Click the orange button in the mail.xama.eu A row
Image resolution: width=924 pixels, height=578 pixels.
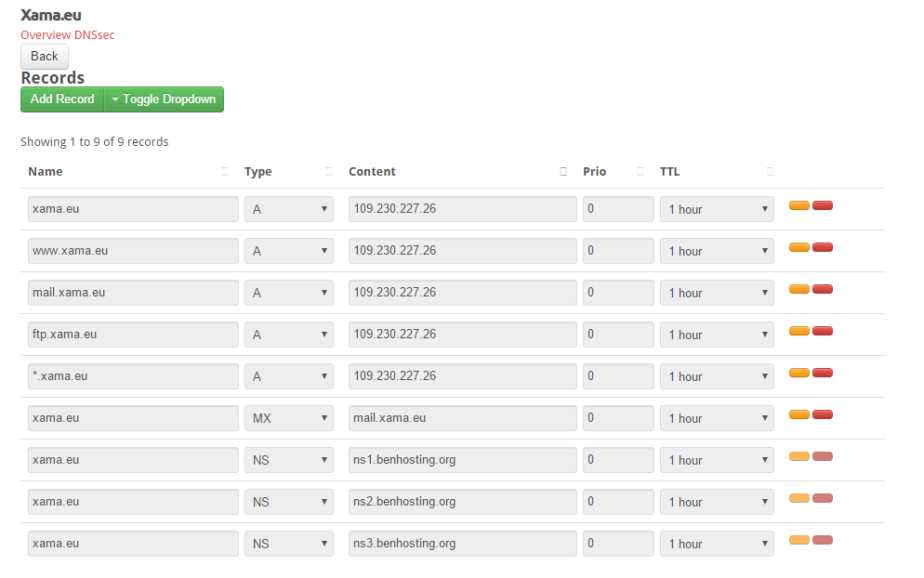click(799, 289)
